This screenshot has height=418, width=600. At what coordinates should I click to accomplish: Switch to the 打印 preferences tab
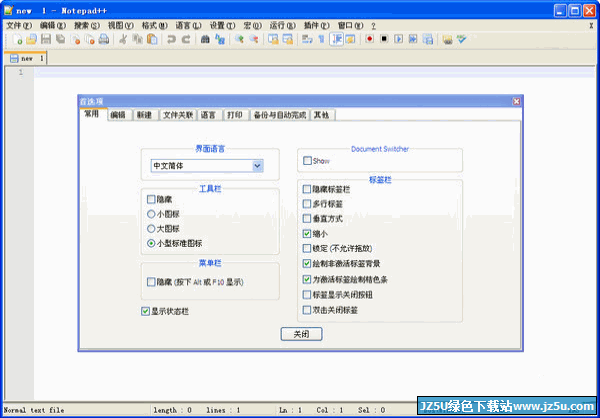click(235, 115)
